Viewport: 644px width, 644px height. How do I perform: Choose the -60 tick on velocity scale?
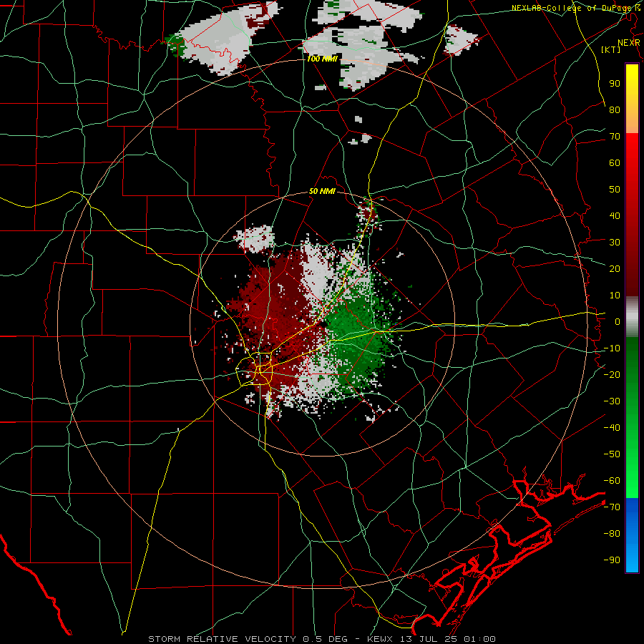(612, 481)
